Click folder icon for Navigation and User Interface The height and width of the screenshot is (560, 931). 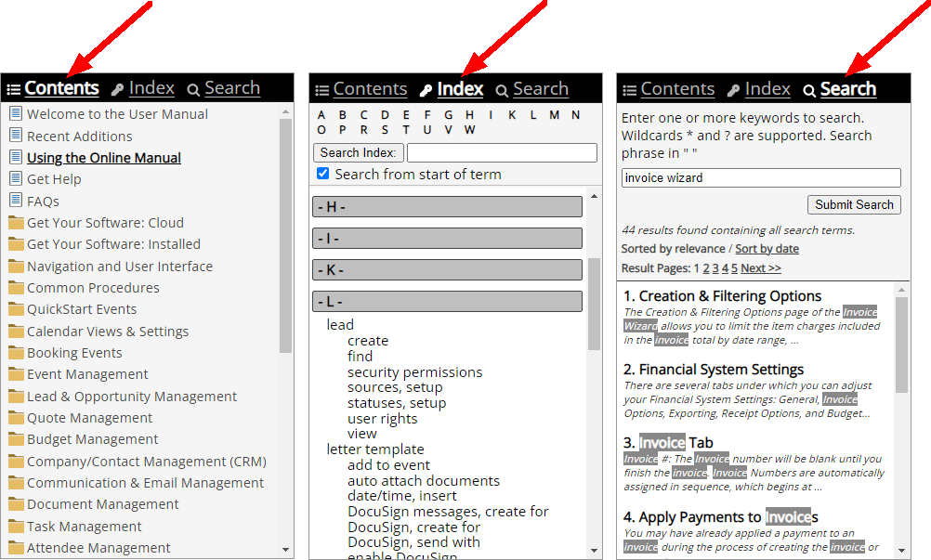pos(16,266)
